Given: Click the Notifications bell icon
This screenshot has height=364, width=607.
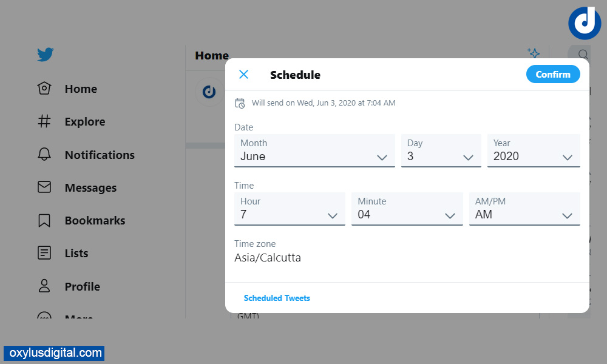Looking at the screenshot, I should pos(44,155).
